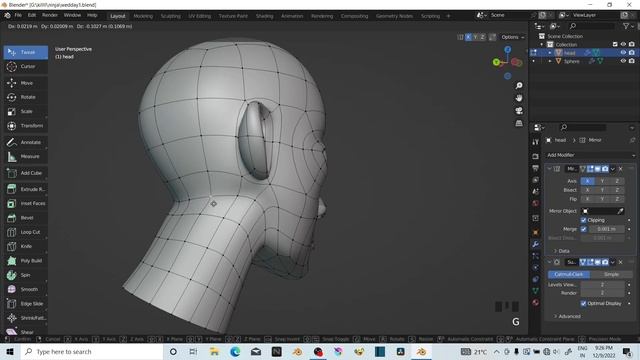Image resolution: width=640 pixels, height=360 pixels.
Task: Toggle Mirror Axis X button
Action: coord(587,181)
